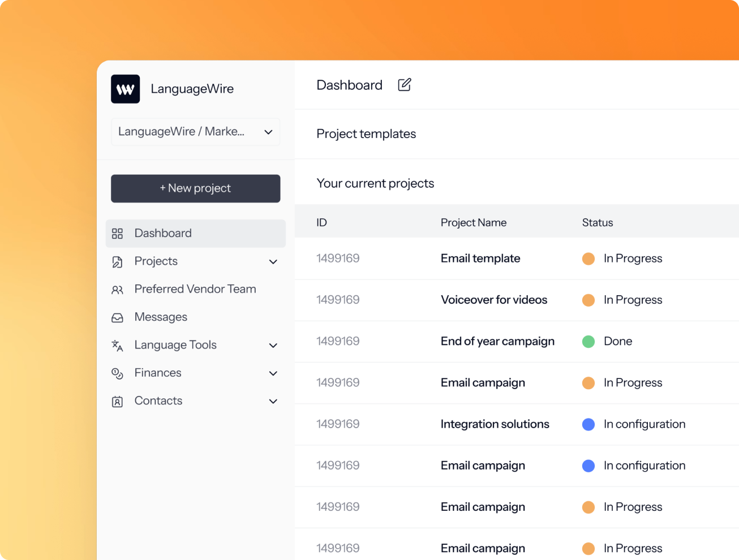Click the Language Tools translation icon

click(x=117, y=345)
